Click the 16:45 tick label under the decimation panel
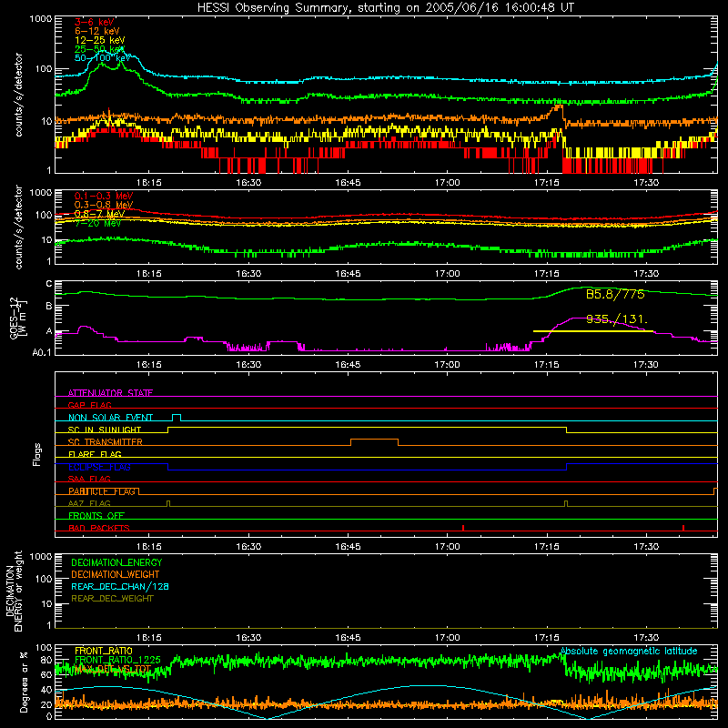Viewport: 728px width, 728px height. (348, 638)
